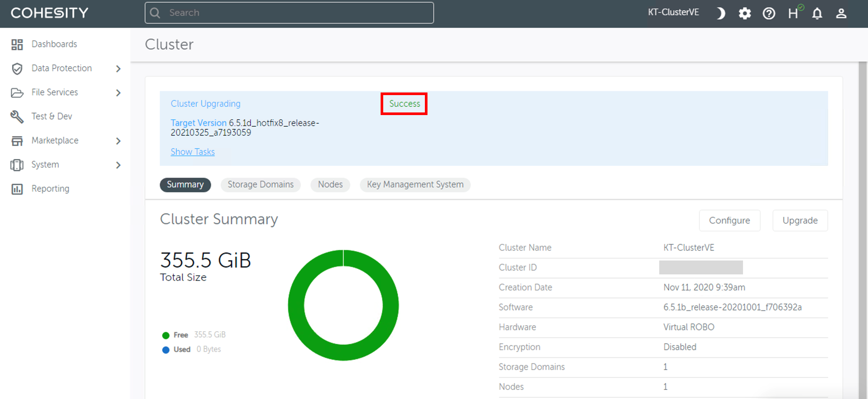Image resolution: width=868 pixels, height=399 pixels.
Task: Click the KT-ClusterVE value in summary table
Action: point(689,247)
